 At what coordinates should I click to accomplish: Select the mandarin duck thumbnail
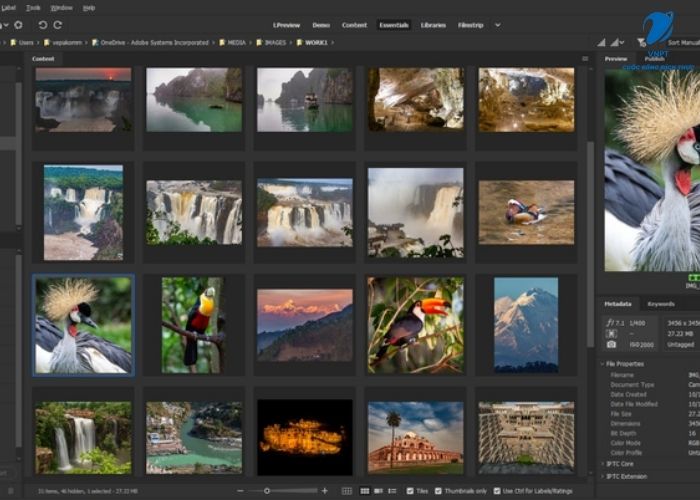click(x=526, y=212)
